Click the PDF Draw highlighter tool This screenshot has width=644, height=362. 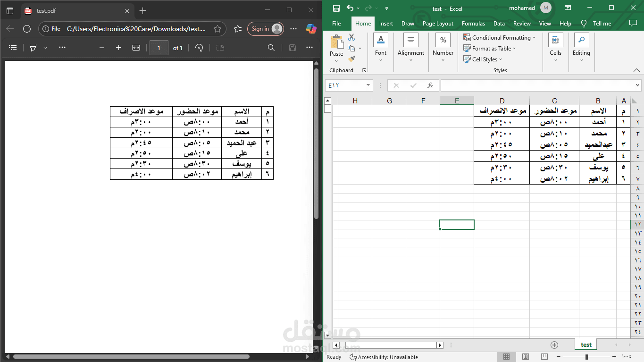(33, 48)
